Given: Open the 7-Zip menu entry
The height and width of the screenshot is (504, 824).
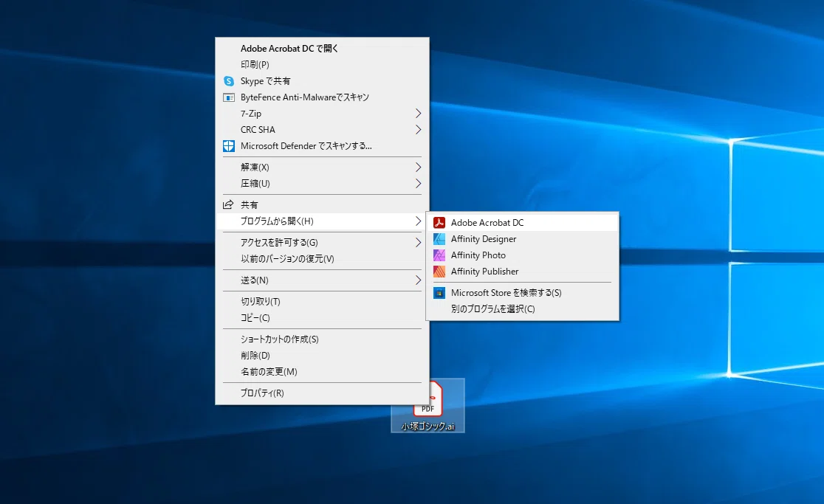Looking at the screenshot, I should (322, 114).
